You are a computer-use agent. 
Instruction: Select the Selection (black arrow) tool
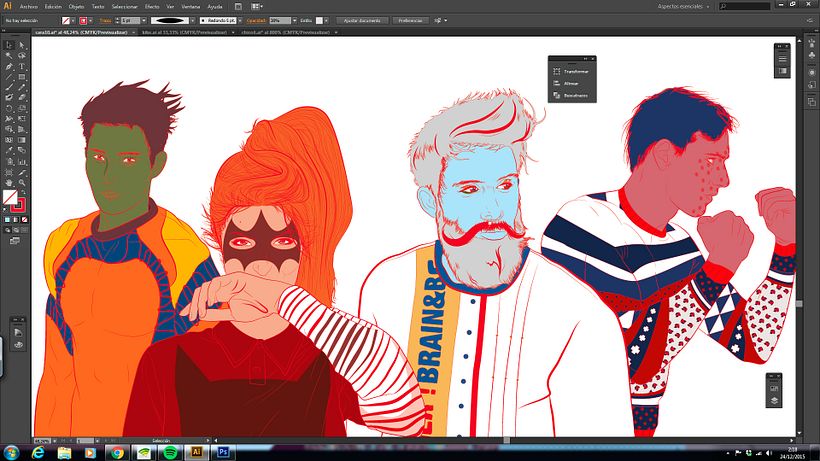pos(9,45)
